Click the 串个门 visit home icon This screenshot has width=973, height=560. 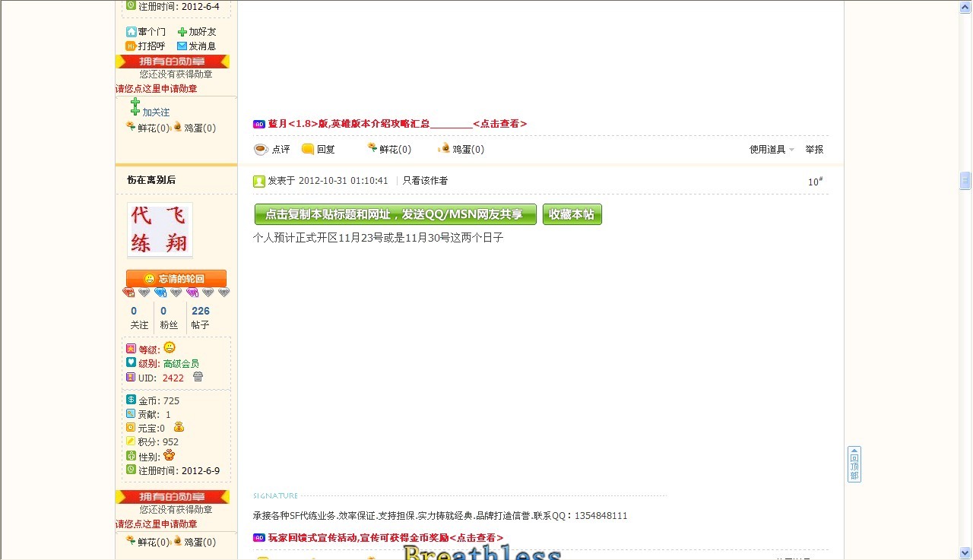click(x=132, y=32)
